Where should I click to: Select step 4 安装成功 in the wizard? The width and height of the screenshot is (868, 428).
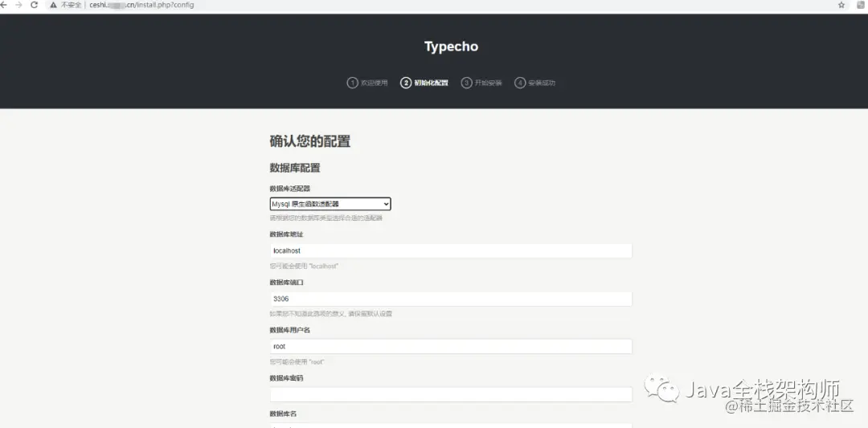(x=534, y=83)
